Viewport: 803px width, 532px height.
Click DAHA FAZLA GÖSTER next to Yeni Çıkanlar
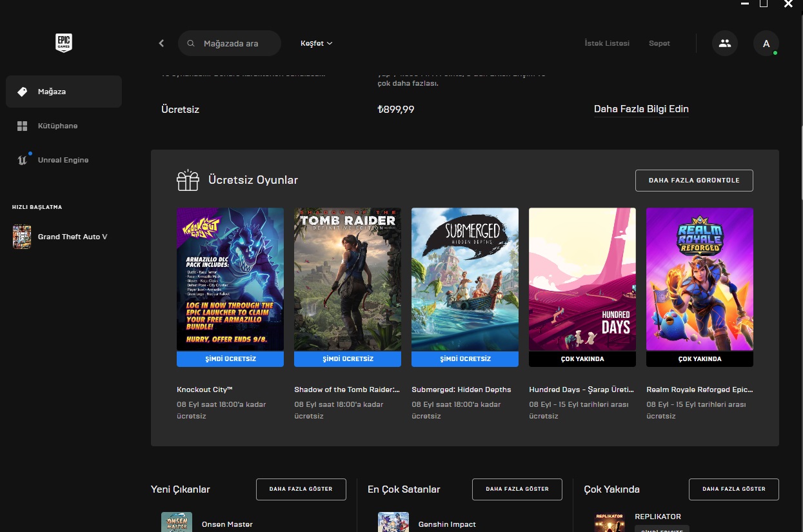pyautogui.click(x=301, y=489)
